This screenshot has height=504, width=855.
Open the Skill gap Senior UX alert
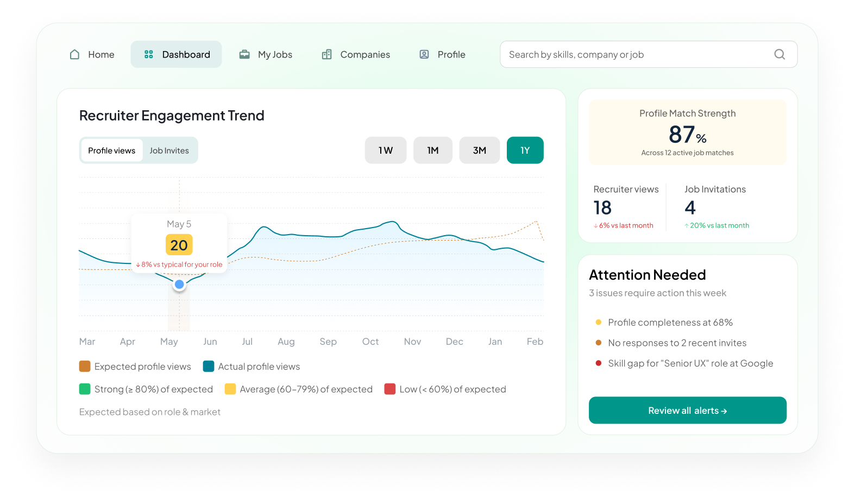690,363
